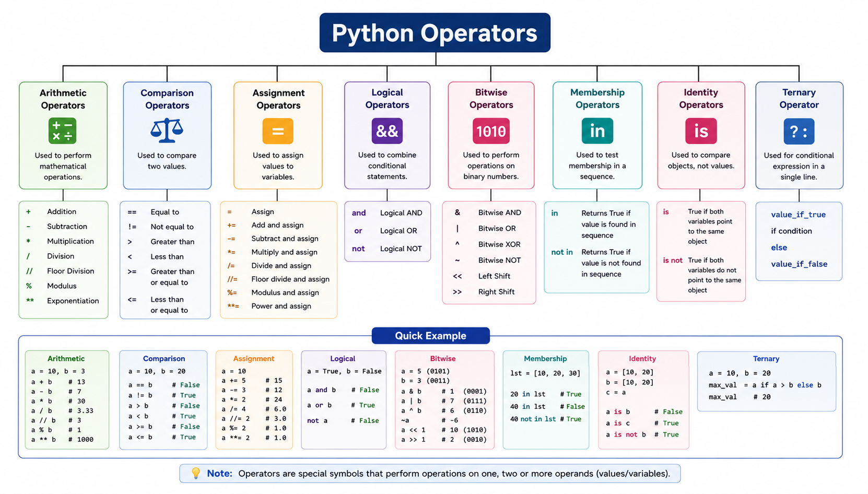This screenshot has height=494, width=868.
Task: Click the 'Floor divide and assign' row
Action: point(278,279)
